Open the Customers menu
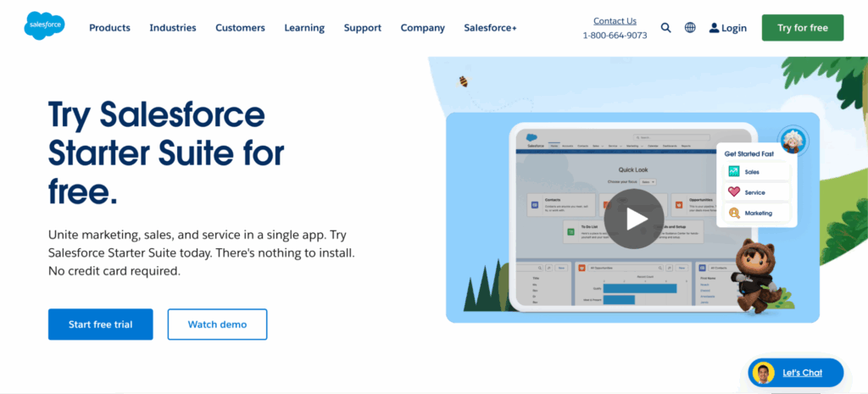 pos(240,28)
